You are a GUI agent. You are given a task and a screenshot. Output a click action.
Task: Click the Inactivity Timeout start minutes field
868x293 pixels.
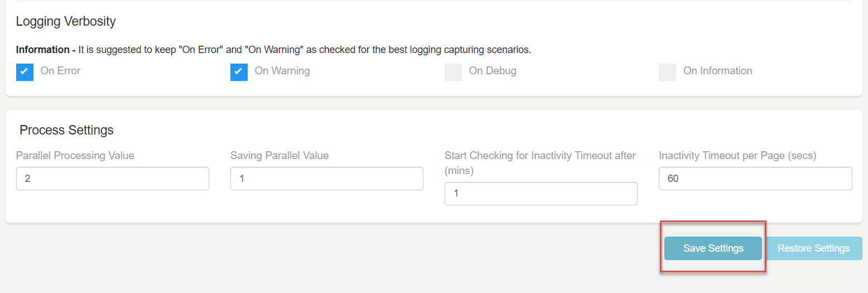pyautogui.click(x=541, y=194)
